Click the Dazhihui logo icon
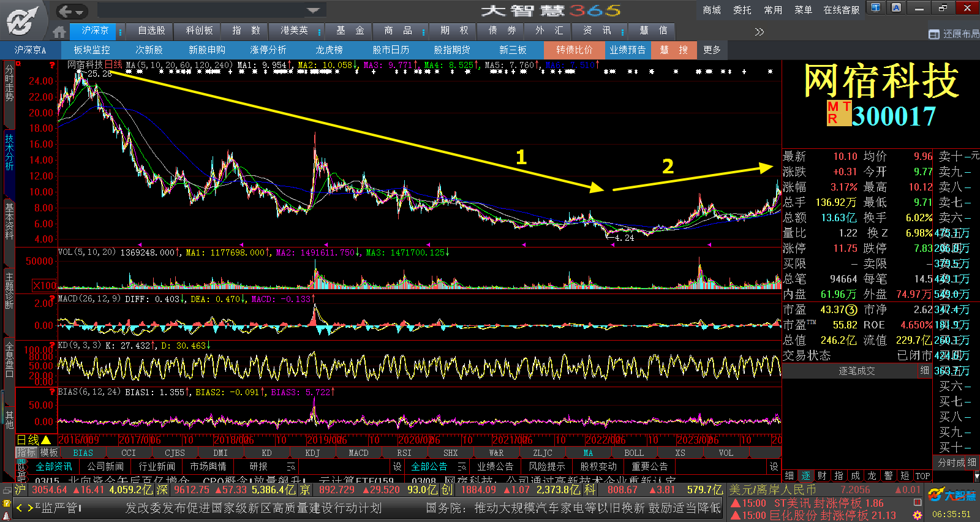The image size is (980, 522). (x=23, y=20)
